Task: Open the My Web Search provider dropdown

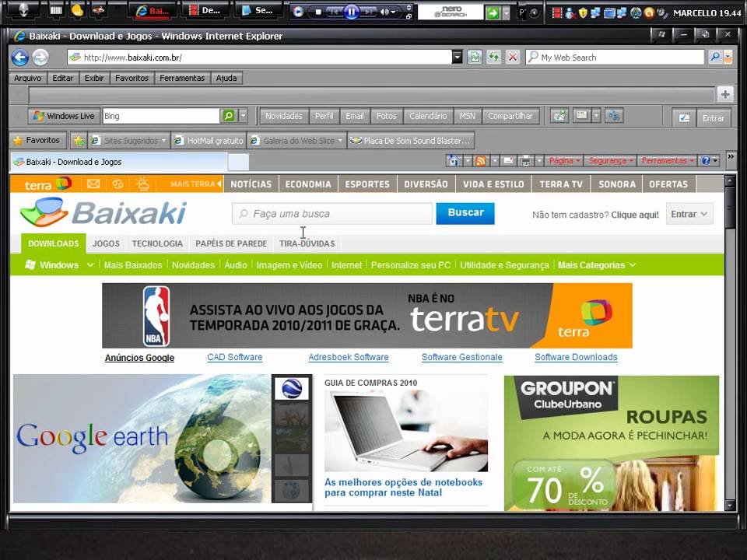Action: (x=728, y=58)
